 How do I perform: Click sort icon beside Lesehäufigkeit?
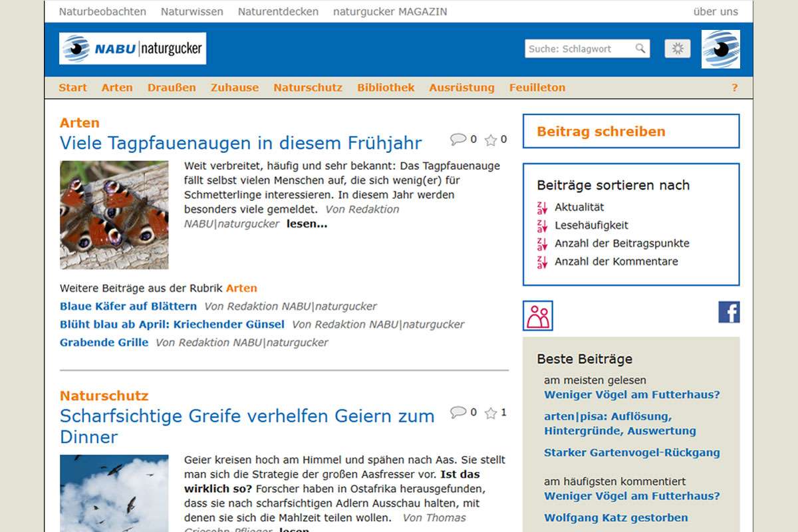tap(542, 225)
